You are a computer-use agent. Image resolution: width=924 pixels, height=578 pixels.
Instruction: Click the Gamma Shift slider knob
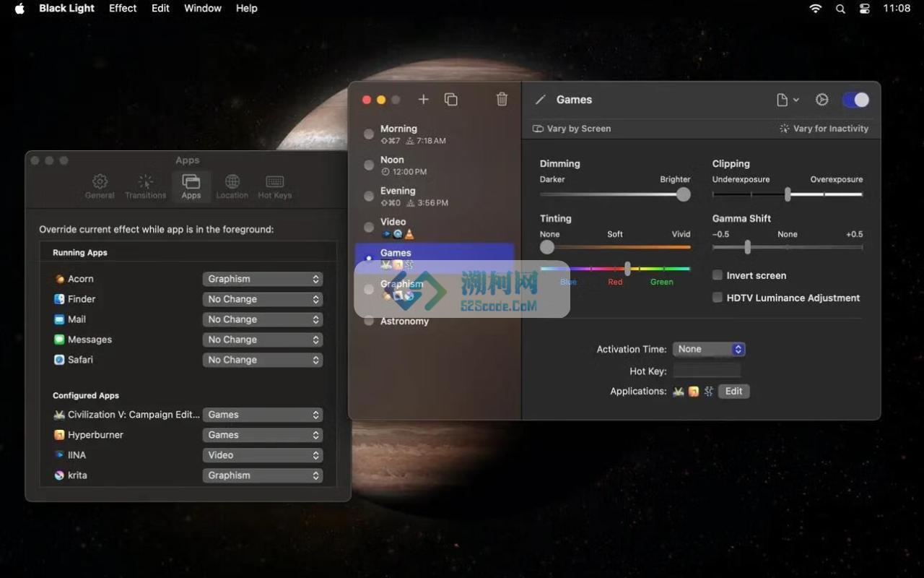(747, 247)
